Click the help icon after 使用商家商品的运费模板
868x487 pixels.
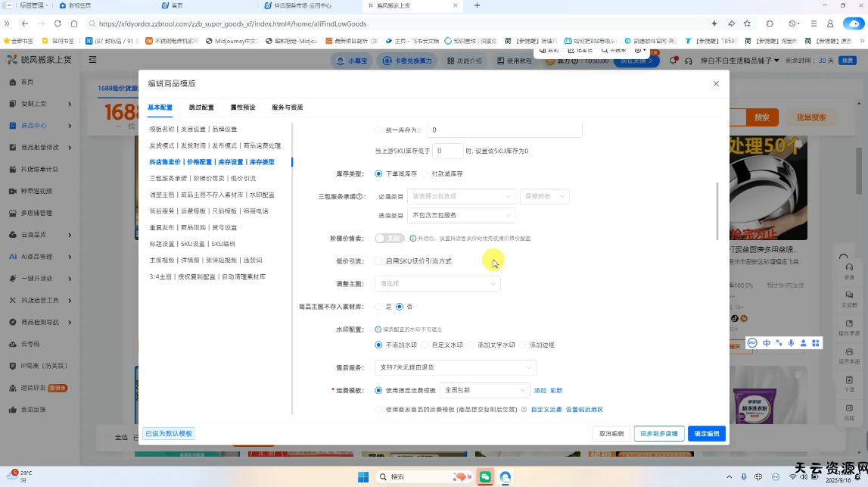(524, 410)
